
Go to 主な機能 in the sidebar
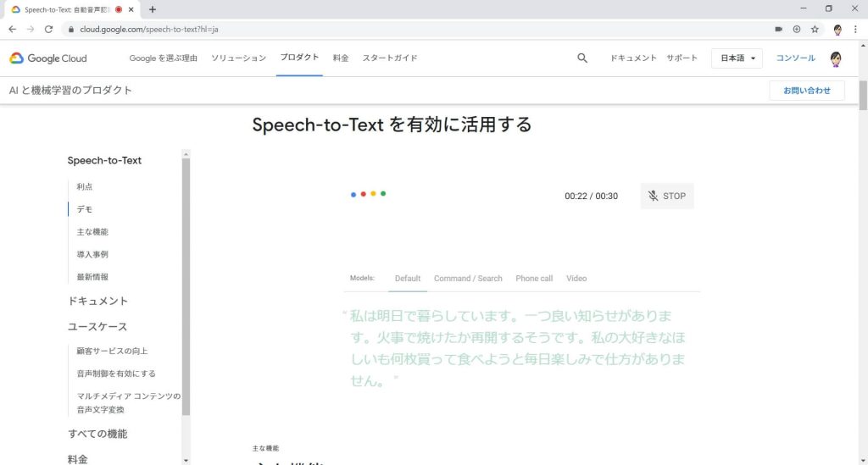coord(92,232)
